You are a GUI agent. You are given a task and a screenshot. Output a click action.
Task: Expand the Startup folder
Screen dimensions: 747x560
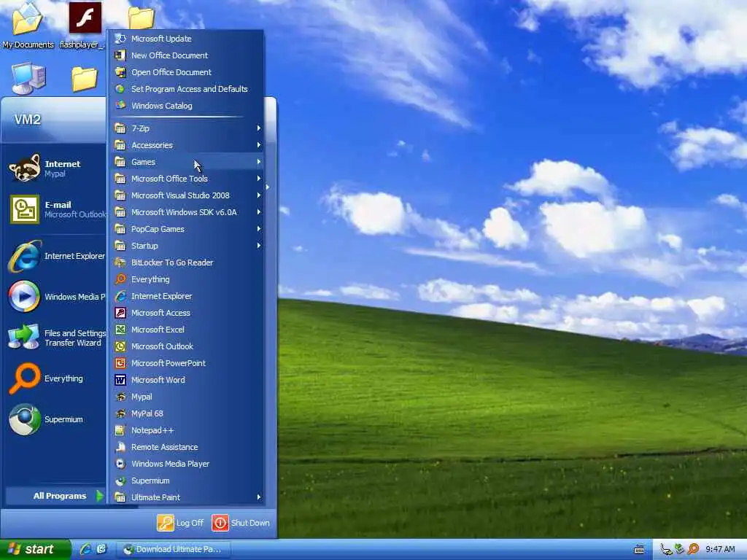(x=187, y=246)
